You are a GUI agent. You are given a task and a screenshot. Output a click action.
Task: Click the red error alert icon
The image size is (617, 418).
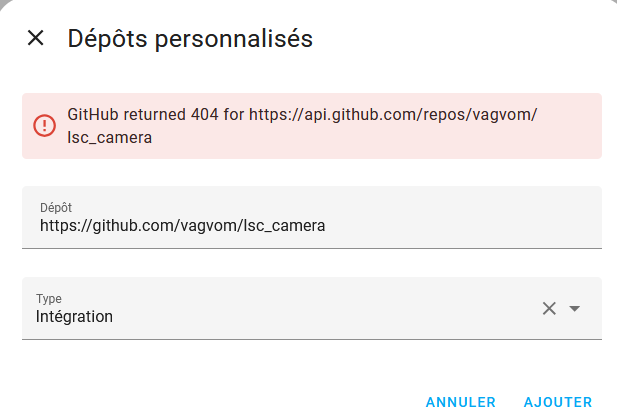[x=45, y=126]
